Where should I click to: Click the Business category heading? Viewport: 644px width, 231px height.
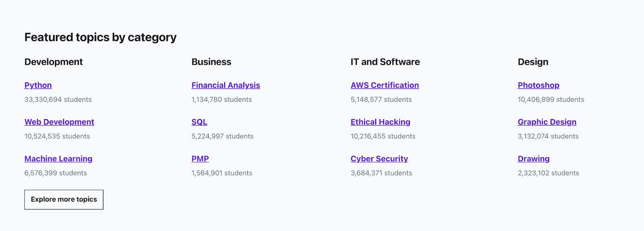coord(211,62)
